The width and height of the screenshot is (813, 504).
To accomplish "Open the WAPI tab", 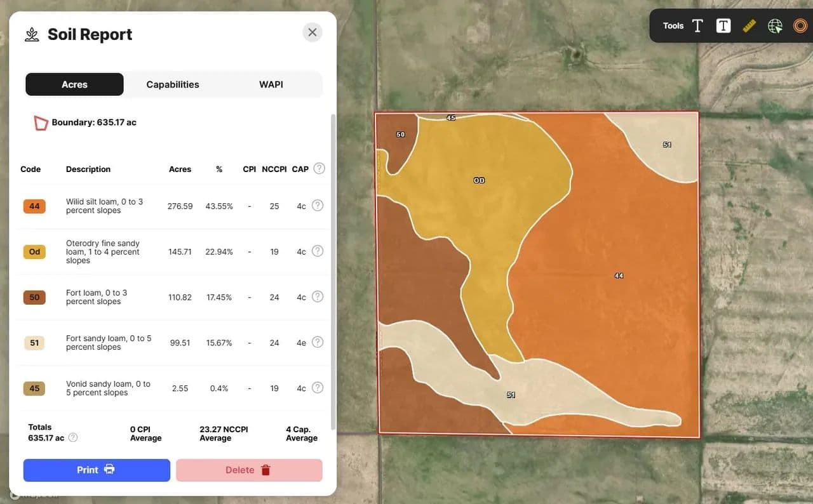I will click(x=271, y=84).
